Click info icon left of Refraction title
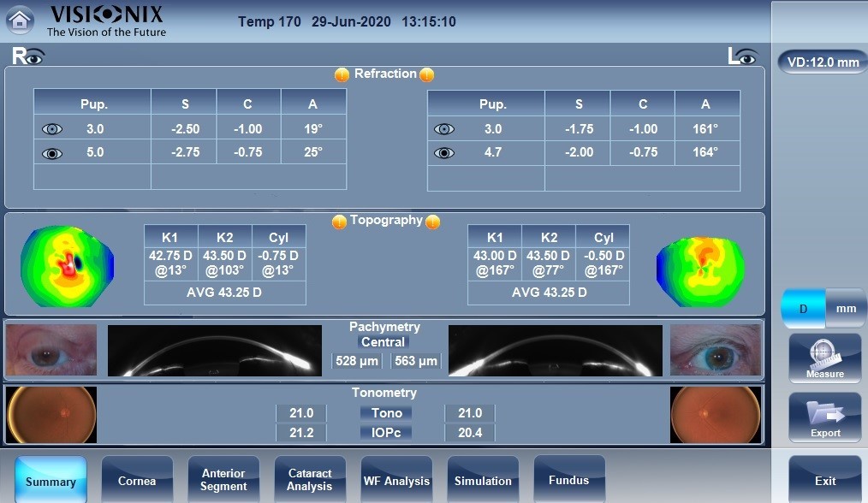This screenshot has height=503, width=868. 342,74
